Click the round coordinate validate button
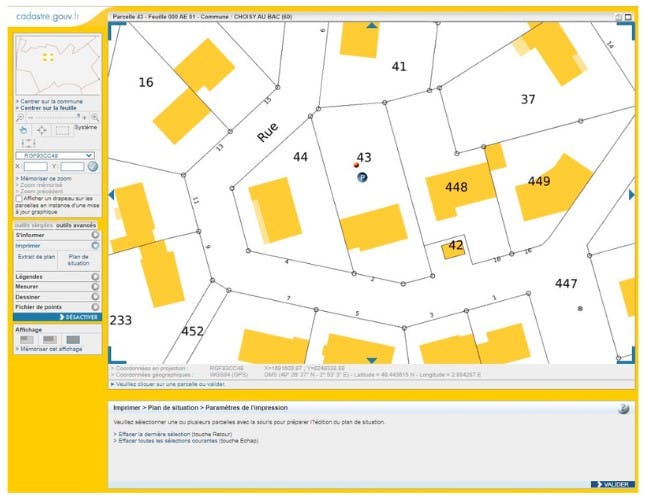The height and width of the screenshot is (498, 648). pos(93,166)
